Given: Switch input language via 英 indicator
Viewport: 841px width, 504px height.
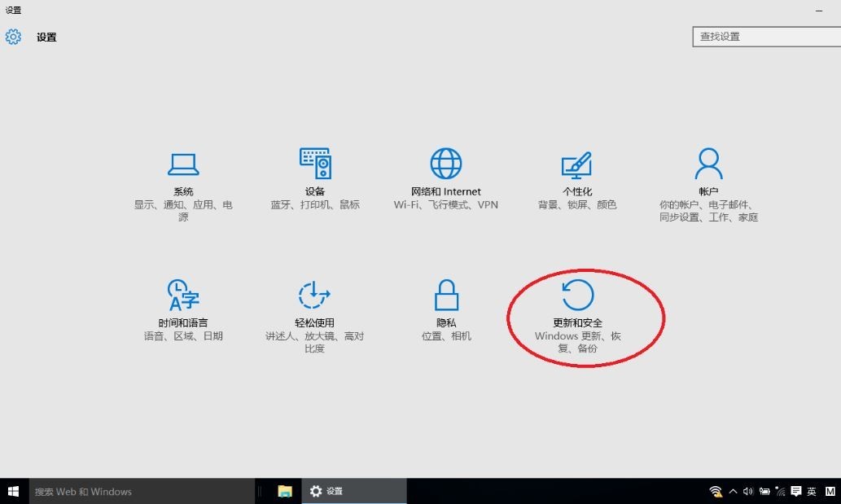Looking at the screenshot, I should (x=812, y=491).
